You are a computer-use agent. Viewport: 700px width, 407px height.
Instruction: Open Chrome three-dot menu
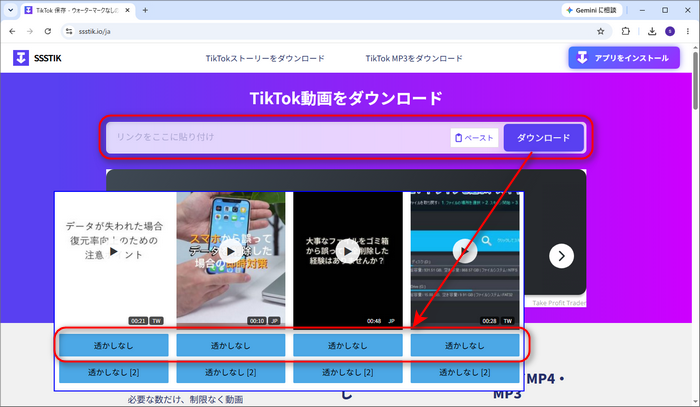(688, 31)
